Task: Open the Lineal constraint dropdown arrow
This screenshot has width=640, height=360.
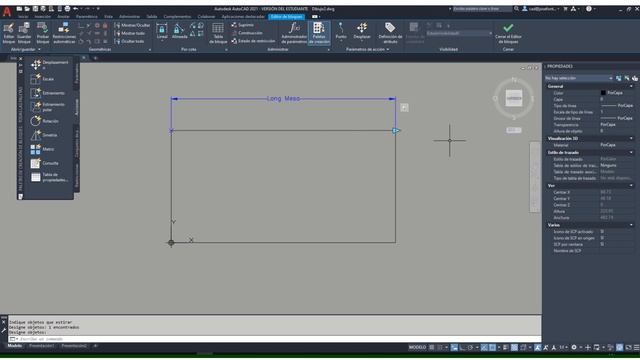Action: (x=162, y=41)
